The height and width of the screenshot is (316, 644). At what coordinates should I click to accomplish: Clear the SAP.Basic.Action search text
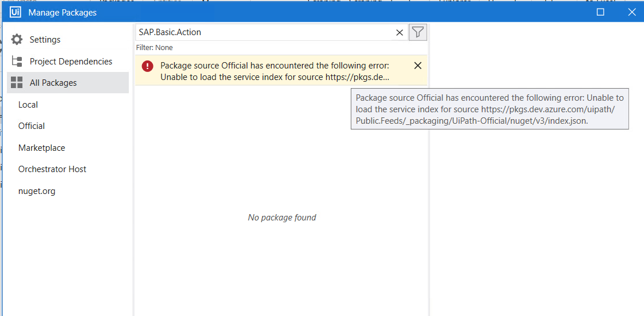pyautogui.click(x=399, y=32)
